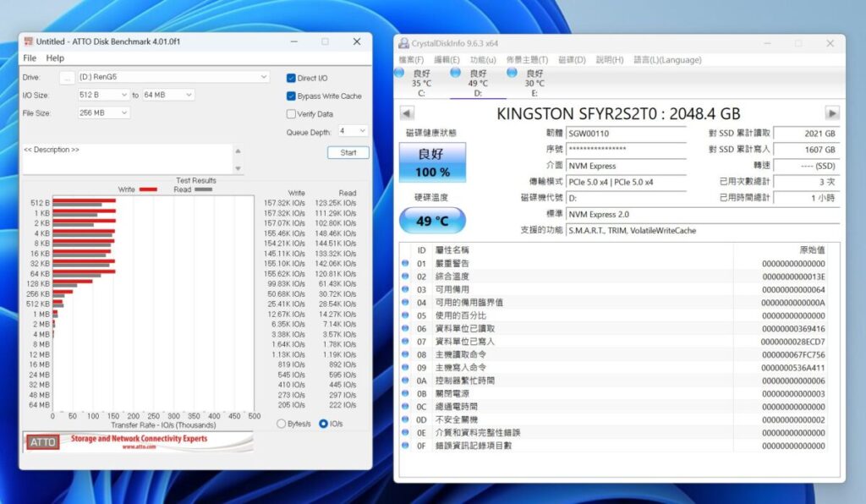This screenshot has width=866, height=504.
Task: Select the Bytes/s radio button
Action: coord(281,424)
